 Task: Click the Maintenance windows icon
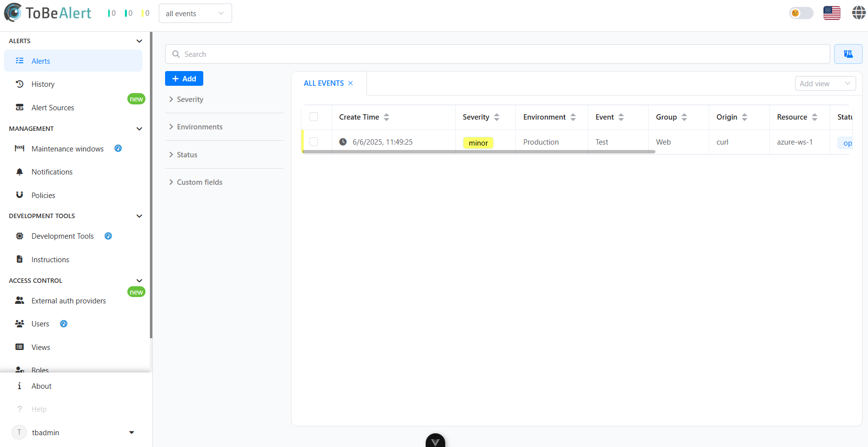pyautogui.click(x=20, y=149)
